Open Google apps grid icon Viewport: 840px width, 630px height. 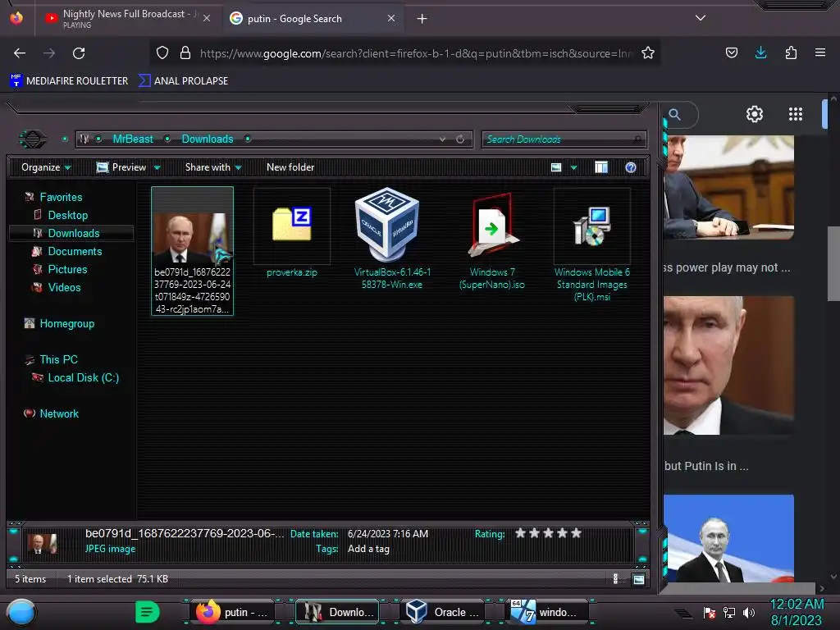795,114
